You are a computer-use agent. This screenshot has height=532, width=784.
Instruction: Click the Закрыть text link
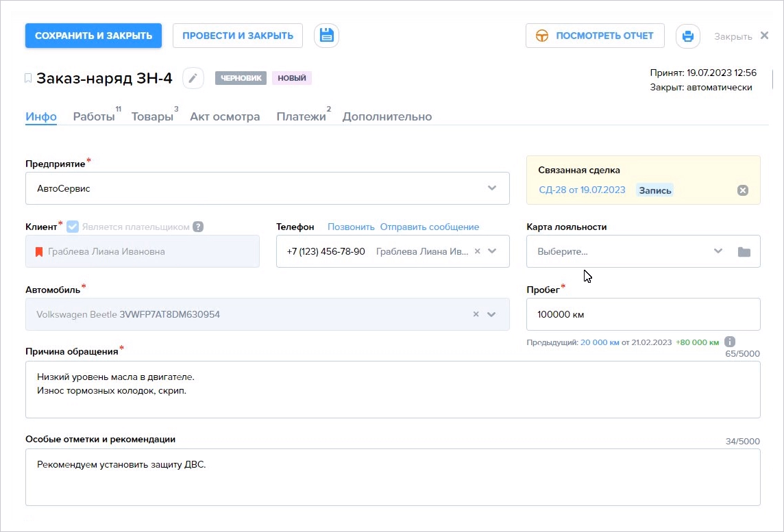tap(733, 36)
